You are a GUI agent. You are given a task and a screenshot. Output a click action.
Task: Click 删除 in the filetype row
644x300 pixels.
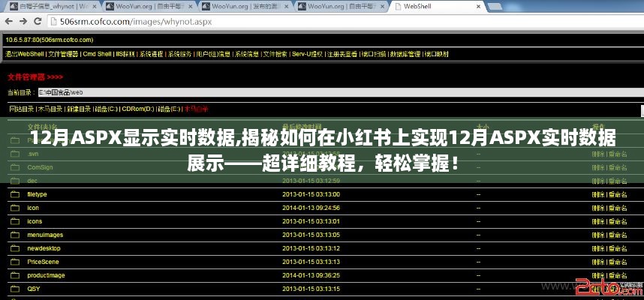click(x=597, y=194)
